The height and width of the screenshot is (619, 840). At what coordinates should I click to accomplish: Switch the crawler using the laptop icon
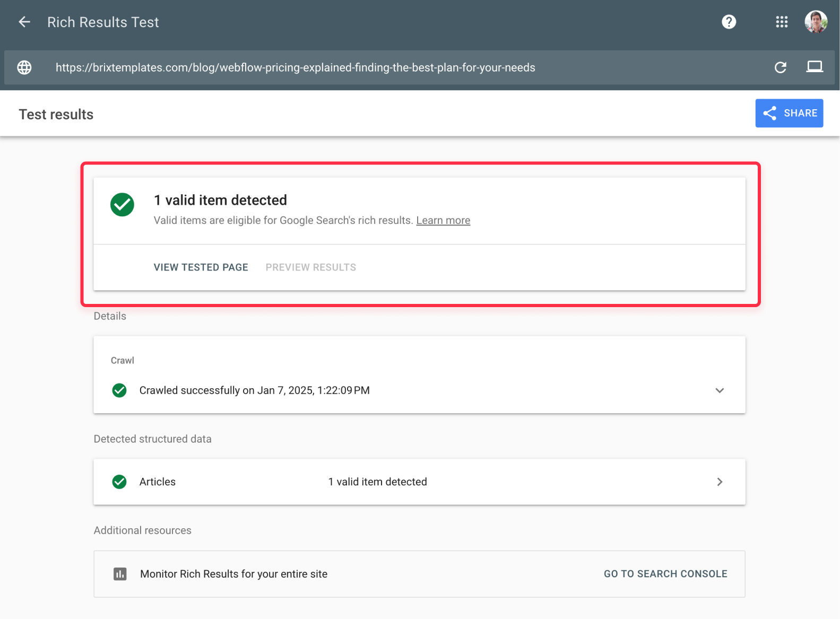coord(815,67)
